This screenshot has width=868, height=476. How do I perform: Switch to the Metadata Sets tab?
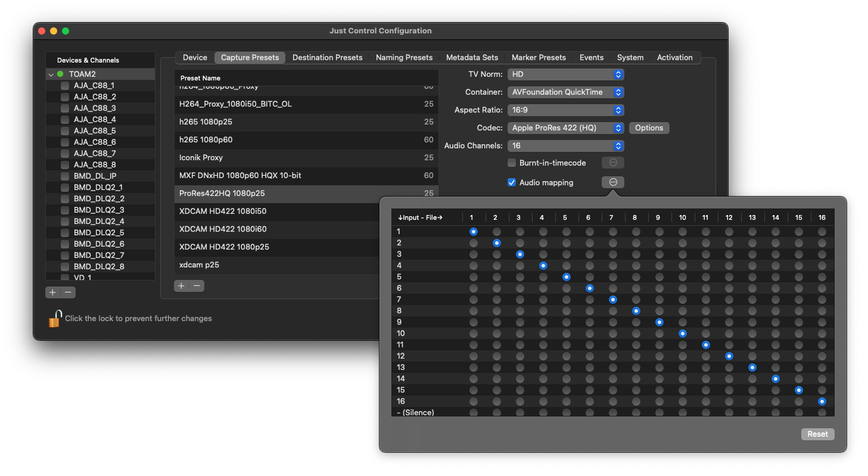coord(472,58)
